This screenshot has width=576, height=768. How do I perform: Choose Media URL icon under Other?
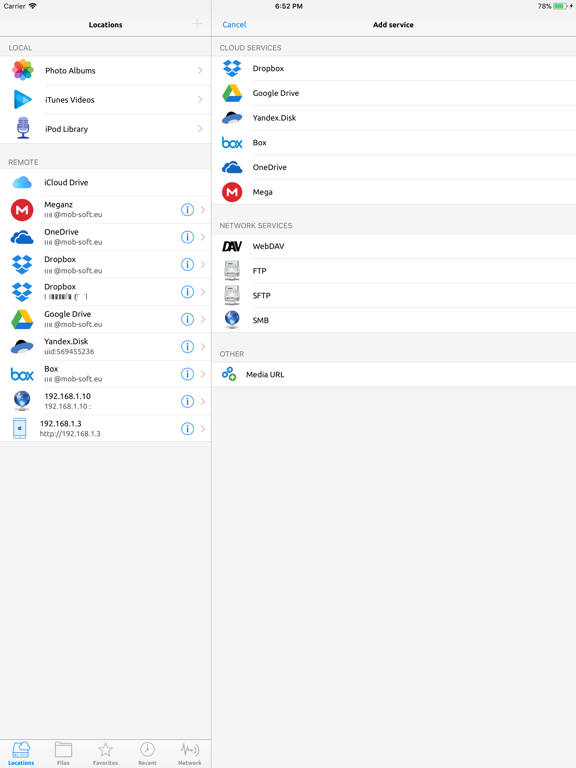(x=229, y=374)
